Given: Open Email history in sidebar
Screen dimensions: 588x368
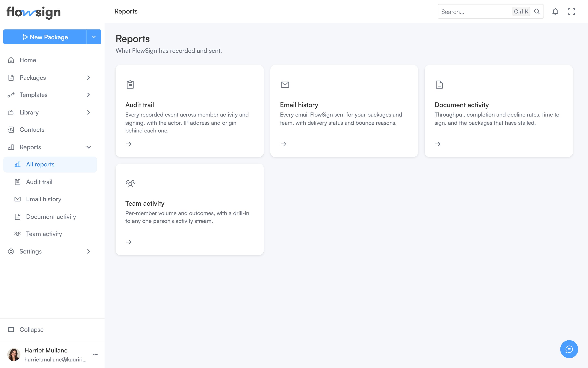Looking at the screenshot, I should click(50, 199).
